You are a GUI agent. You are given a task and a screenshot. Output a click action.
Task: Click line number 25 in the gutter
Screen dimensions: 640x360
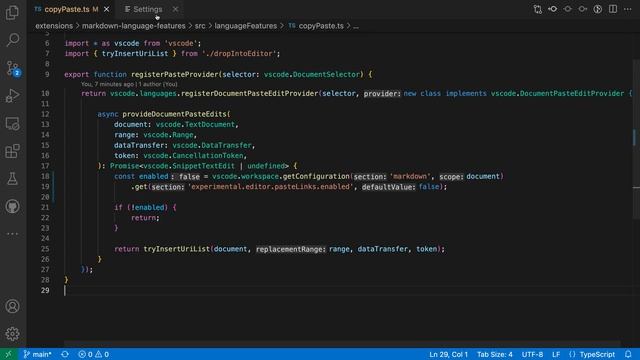45,249
